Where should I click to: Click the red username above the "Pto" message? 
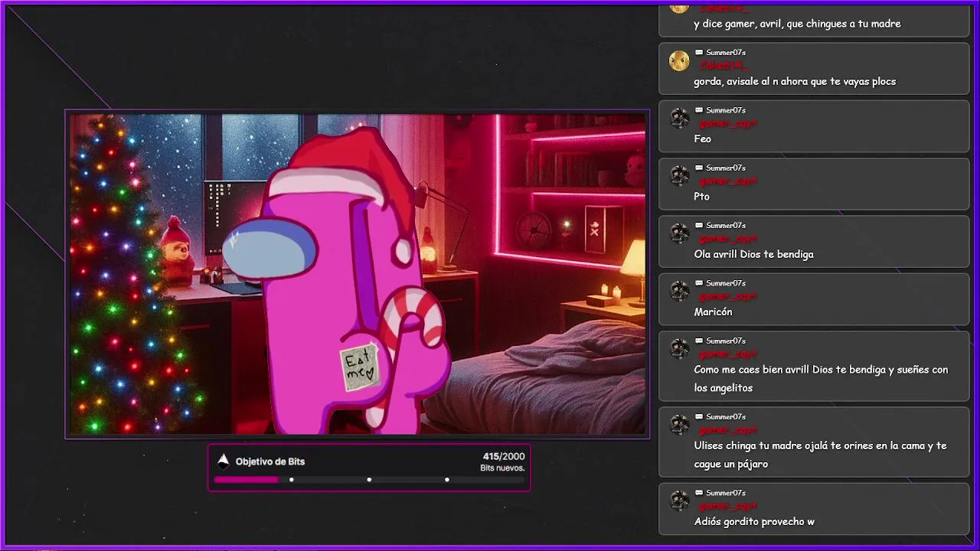tap(727, 181)
